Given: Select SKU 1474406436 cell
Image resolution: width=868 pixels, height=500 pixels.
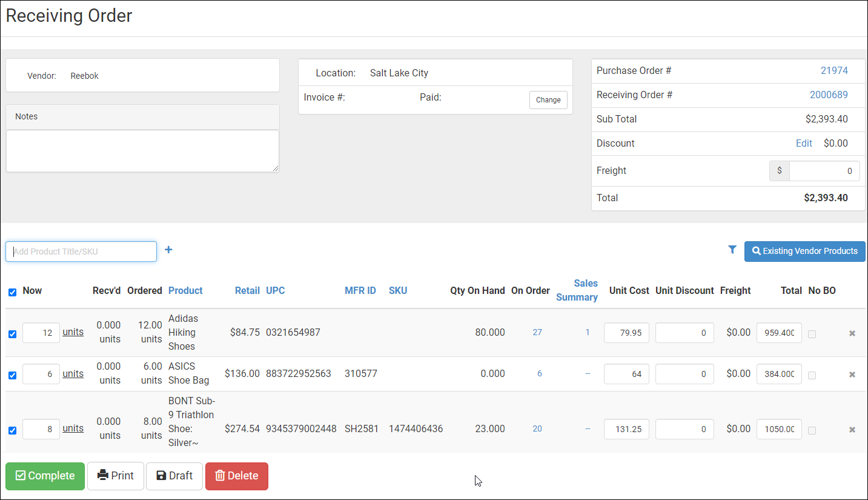Looking at the screenshot, I should tap(416, 428).
